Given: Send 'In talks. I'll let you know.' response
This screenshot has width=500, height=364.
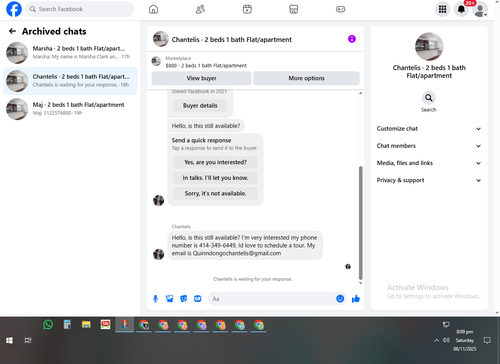Looking at the screenshot, I should point(215,178).
